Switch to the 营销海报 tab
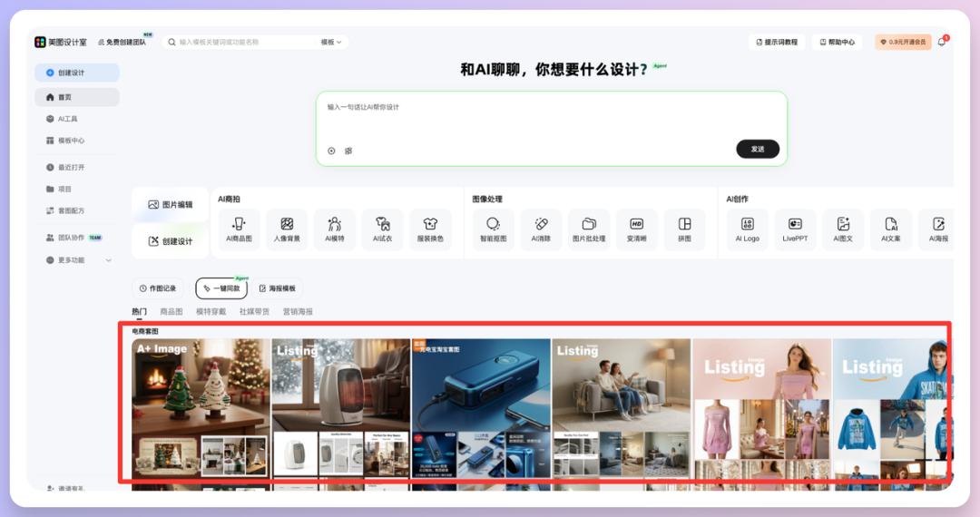The height and width of the screenshot is (517, 980). 298,311
